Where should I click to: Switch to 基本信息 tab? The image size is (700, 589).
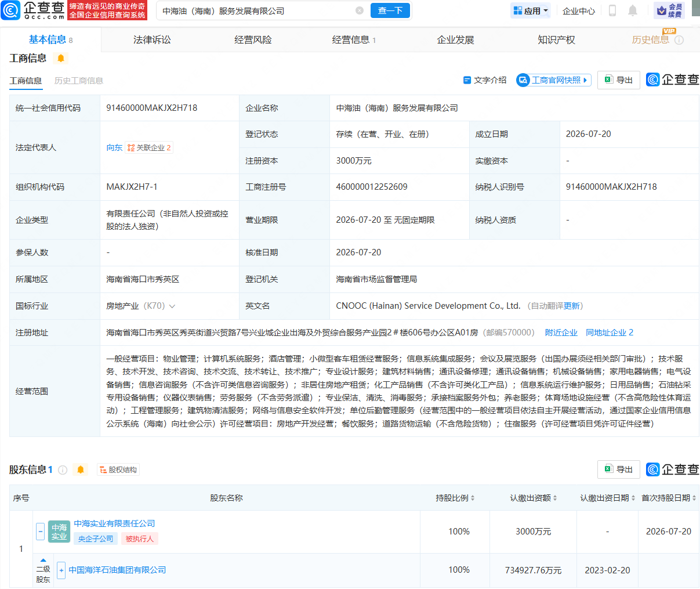pos(50,39)
